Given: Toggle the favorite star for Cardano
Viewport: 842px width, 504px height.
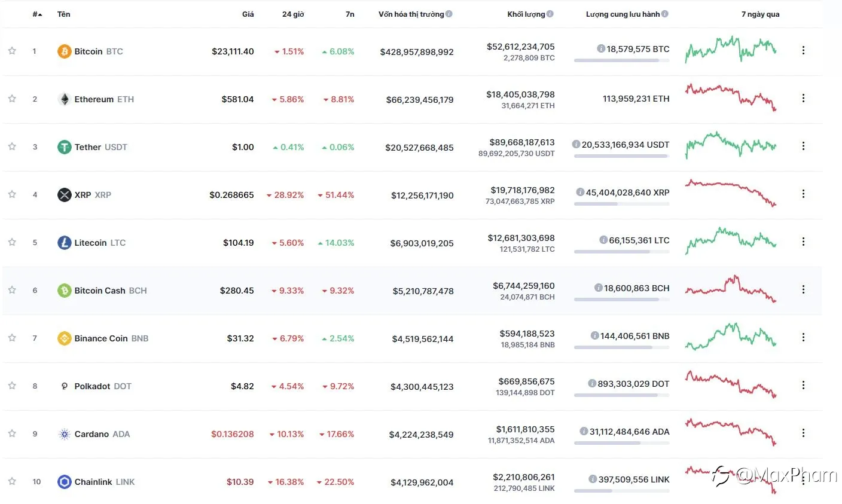Looking at the screenshot, I should tap(12, 433).
